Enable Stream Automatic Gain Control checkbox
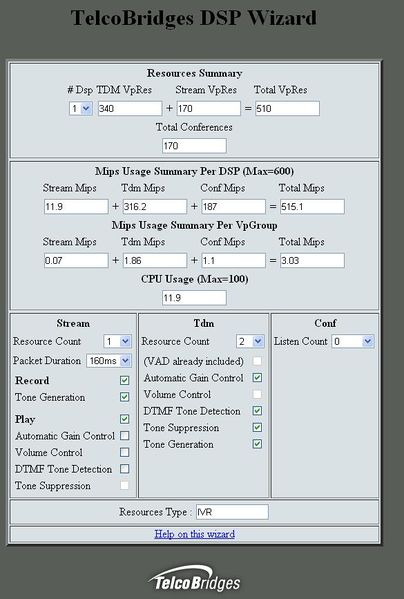The height and width of the screenshot is (599, 404). [124, 435]
